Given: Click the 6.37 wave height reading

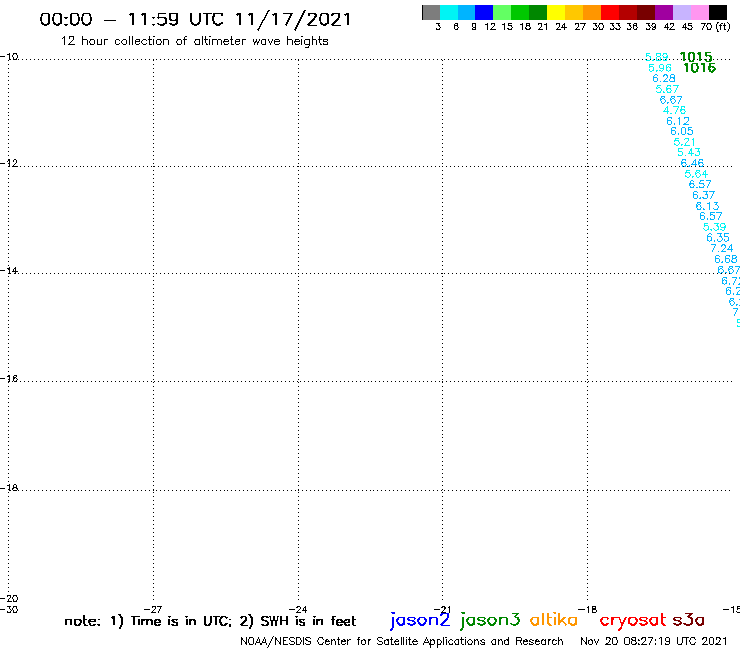Looking at the screenshot, I should [703, 195].
